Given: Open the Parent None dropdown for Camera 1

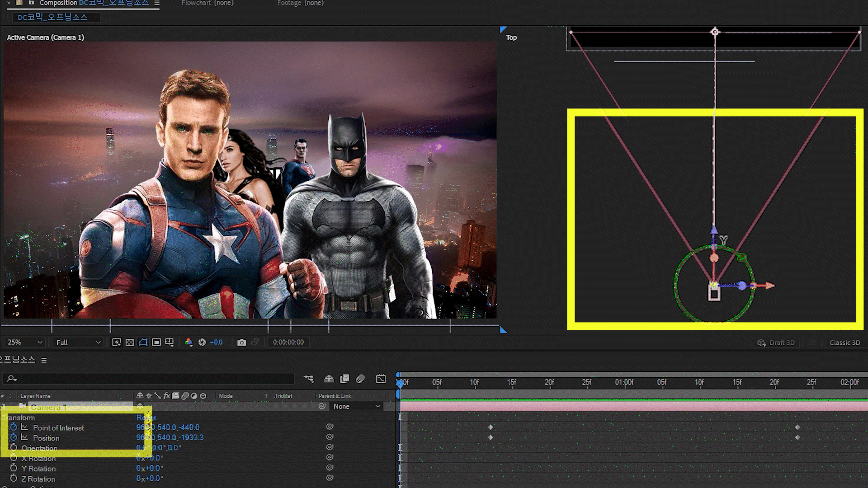Looking at the screenshot, I should [357, 406].
